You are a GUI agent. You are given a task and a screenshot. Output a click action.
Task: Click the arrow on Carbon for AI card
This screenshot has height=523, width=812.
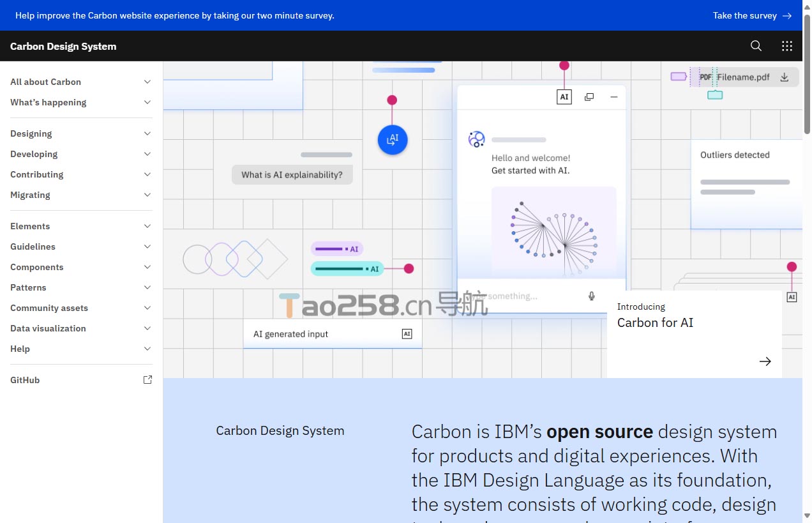pos(765,361)
